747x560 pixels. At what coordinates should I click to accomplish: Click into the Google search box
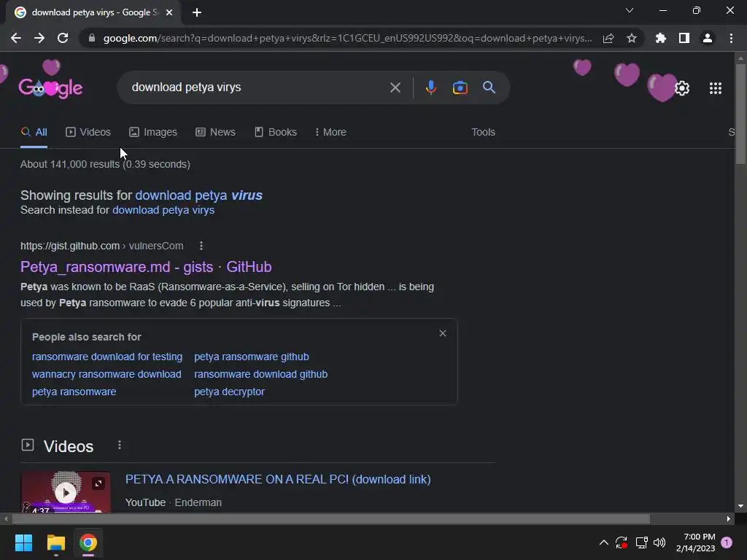[x=258, y=87]
